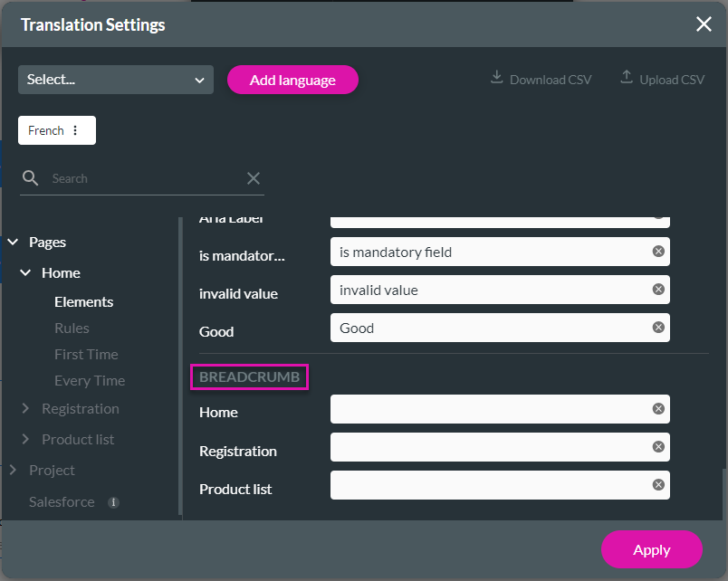Click the Salesforce info icon

(113, 502)
